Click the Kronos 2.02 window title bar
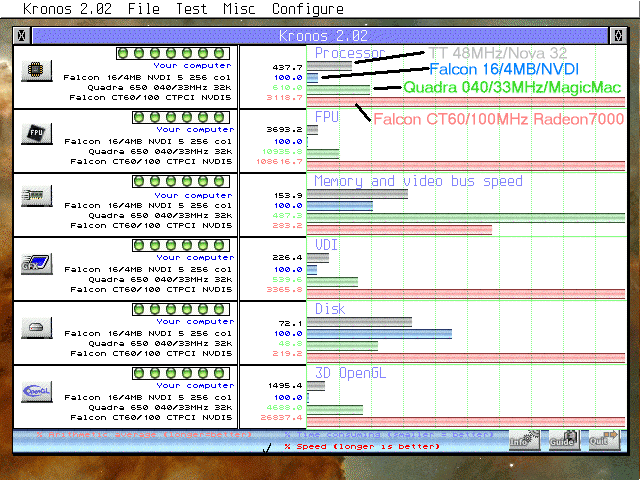640x480 pixels. tap(320, 36)
